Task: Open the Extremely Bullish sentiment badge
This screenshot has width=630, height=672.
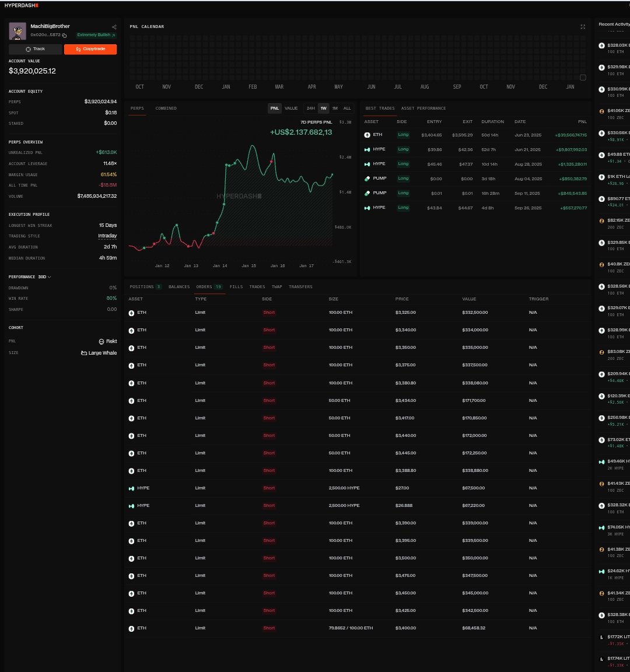Action: point(96,35)
